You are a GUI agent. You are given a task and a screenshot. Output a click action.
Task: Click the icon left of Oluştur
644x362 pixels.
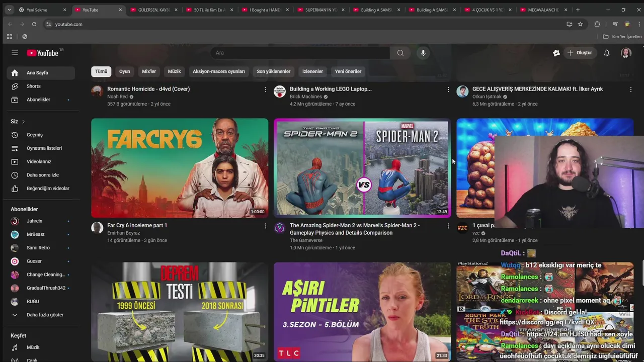click(x=556, y=53)
